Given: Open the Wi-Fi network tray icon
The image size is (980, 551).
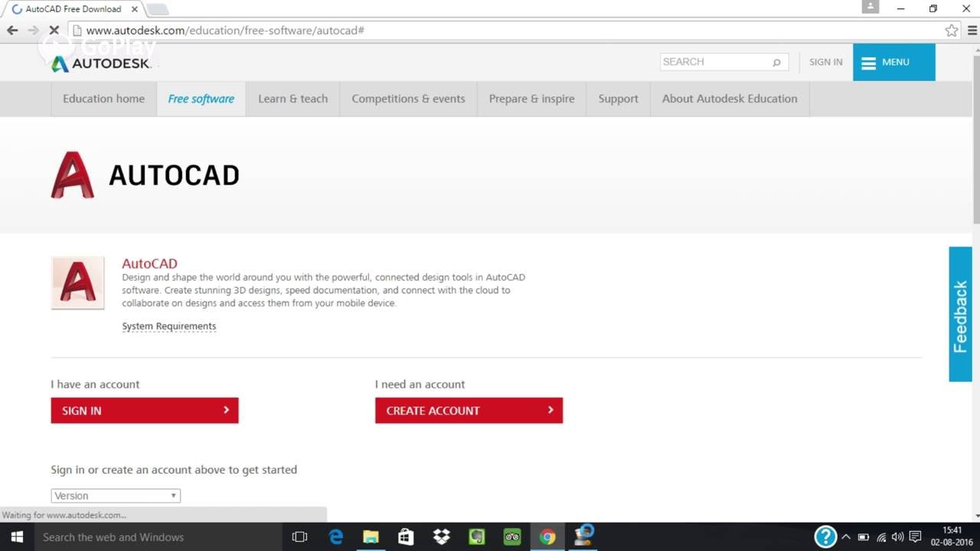Looking at the screenshot, I should pyautogui.click(x=881, y=537).
